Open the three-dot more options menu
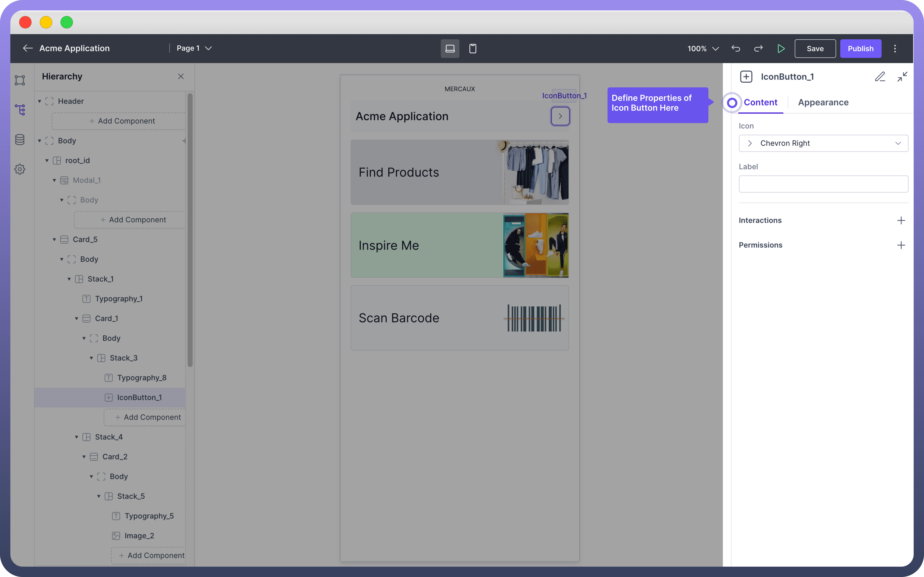The image size is (924, 577). pos(895,48)
